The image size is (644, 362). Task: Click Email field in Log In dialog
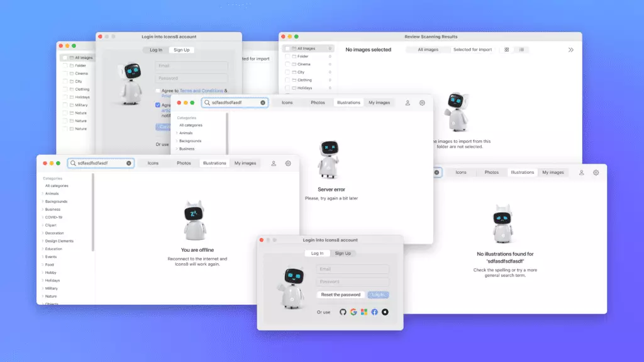[x=352, y=269]
